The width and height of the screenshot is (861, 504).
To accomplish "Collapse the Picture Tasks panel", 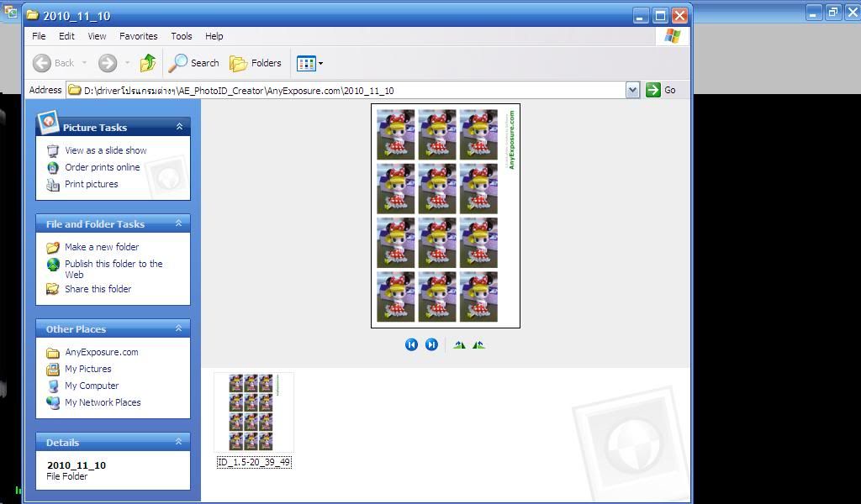I will [x=179, y=127].
